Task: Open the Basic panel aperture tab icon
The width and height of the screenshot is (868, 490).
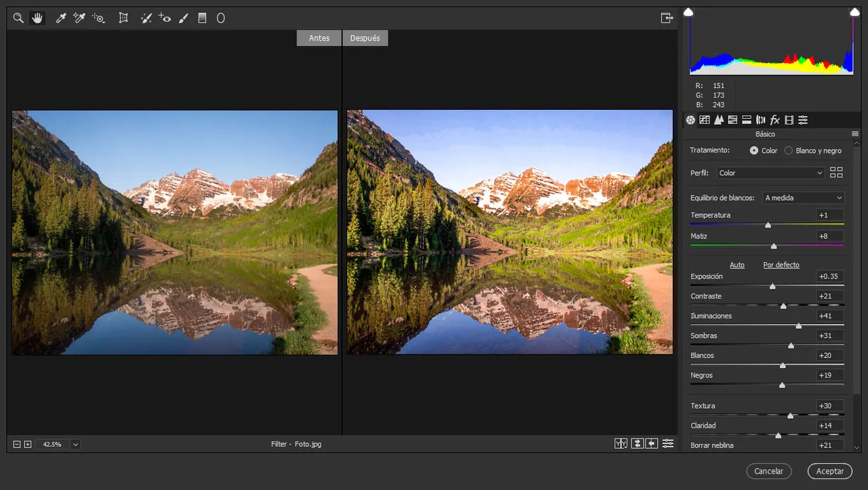Action: (690, 120)
